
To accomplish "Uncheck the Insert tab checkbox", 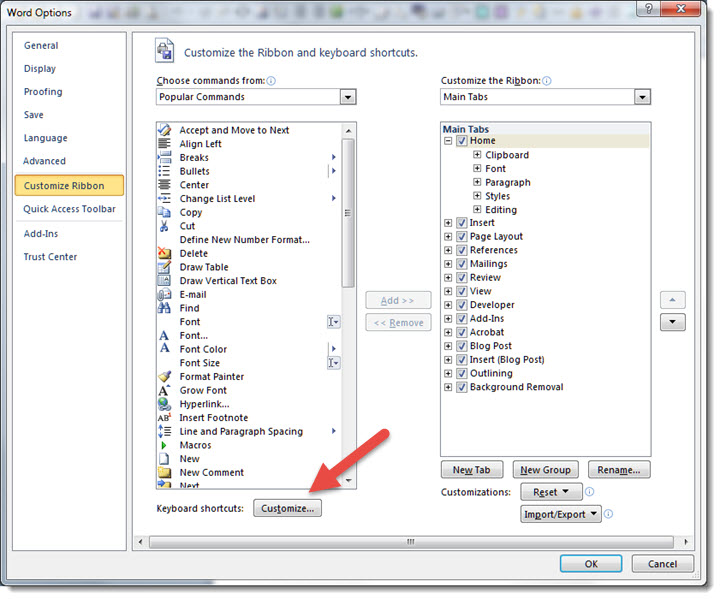I will click(461, 223).
